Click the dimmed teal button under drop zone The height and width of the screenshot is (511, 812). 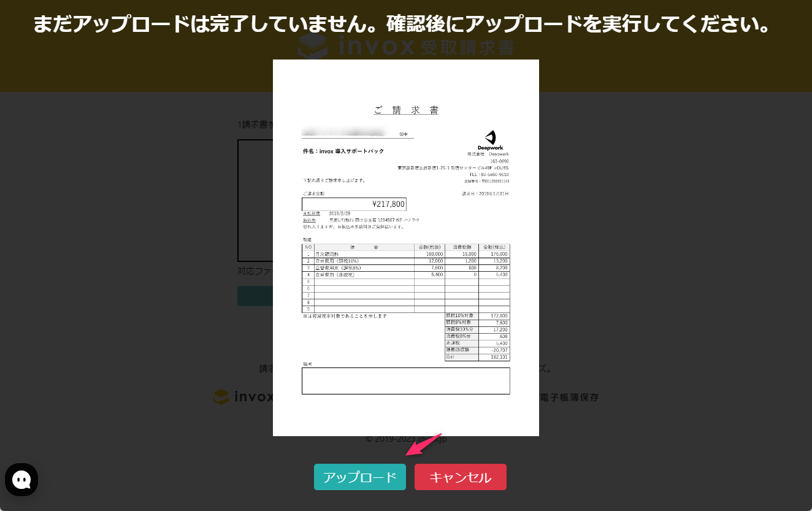[x=255, y=296]
